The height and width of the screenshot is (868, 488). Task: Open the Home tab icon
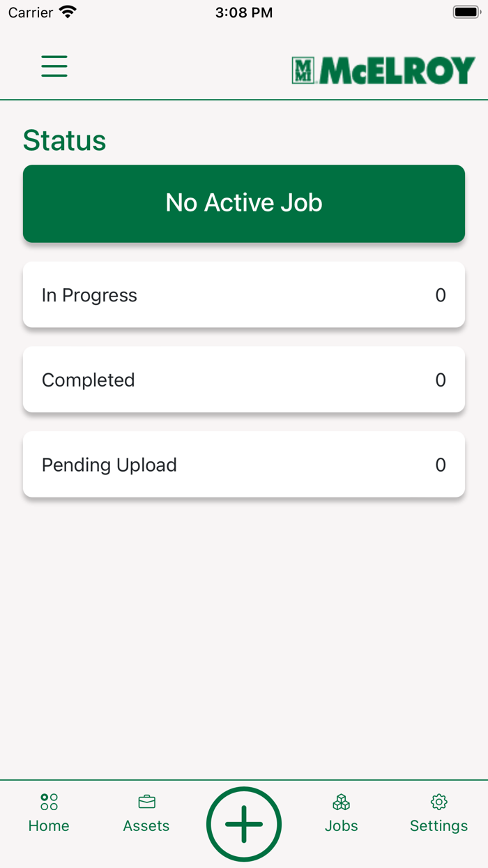pyautogui.click(x=48, y=802)
